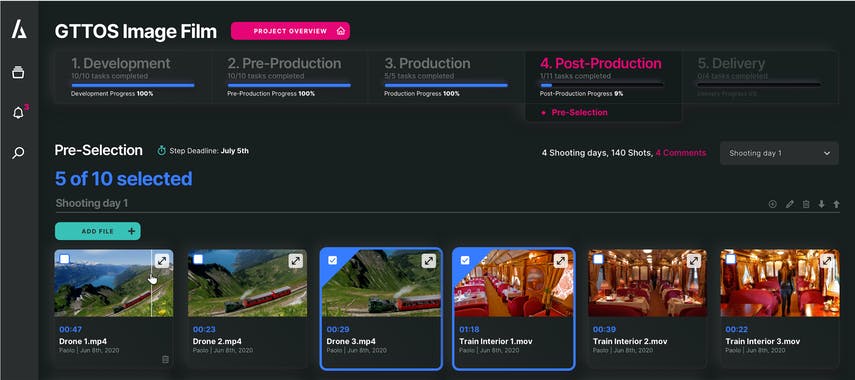Screen dimensions: 855x380
Task: Click the Production progress bar
Action: (x=445, y=85)
